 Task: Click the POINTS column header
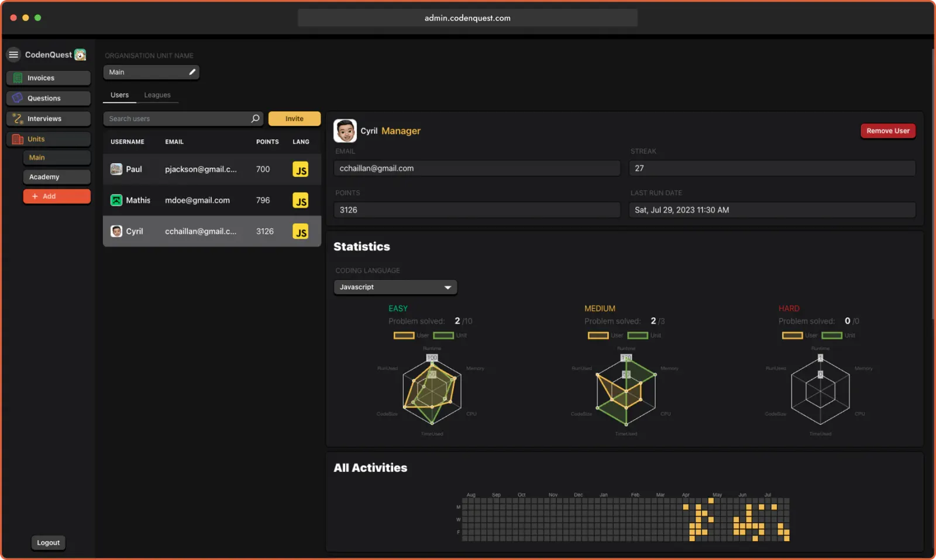click(x=267, y=141)
